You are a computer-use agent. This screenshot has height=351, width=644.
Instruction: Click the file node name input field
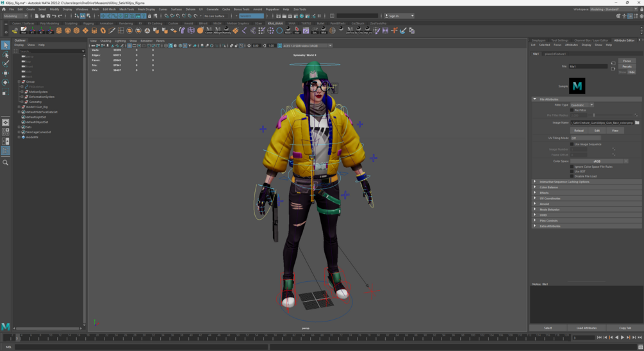tap(588, 67)
